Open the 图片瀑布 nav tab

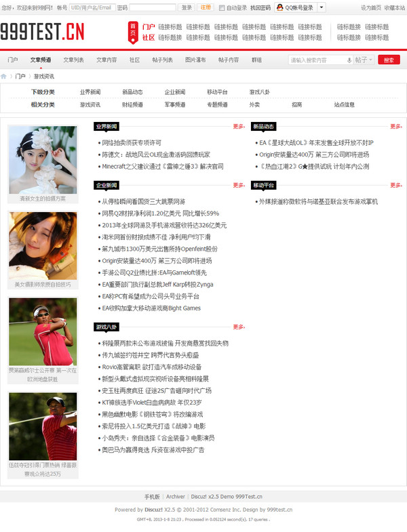(195, 60)
